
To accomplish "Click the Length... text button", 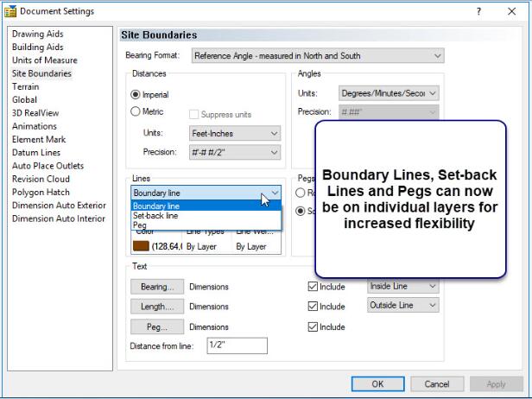I will (156, 307).
